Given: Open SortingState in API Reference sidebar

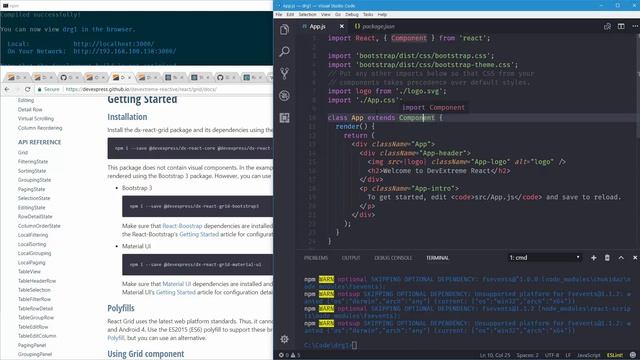Looking at the screenshot, I should click(x=32, y=171).
